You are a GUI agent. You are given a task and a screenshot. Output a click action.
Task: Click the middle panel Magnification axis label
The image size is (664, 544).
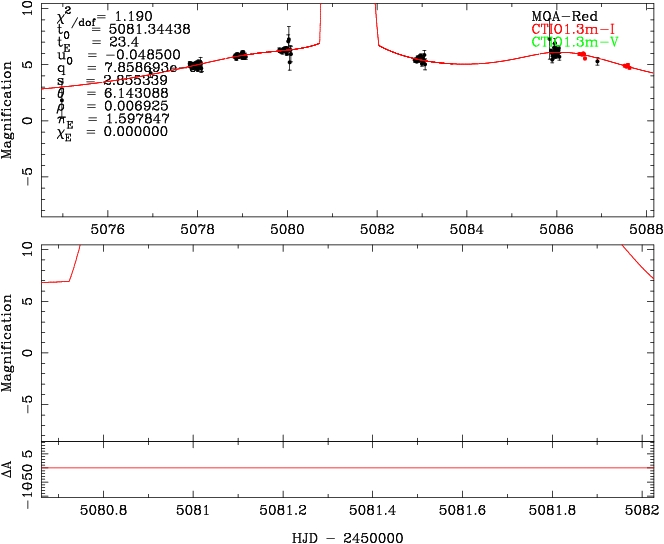(9, 340)
